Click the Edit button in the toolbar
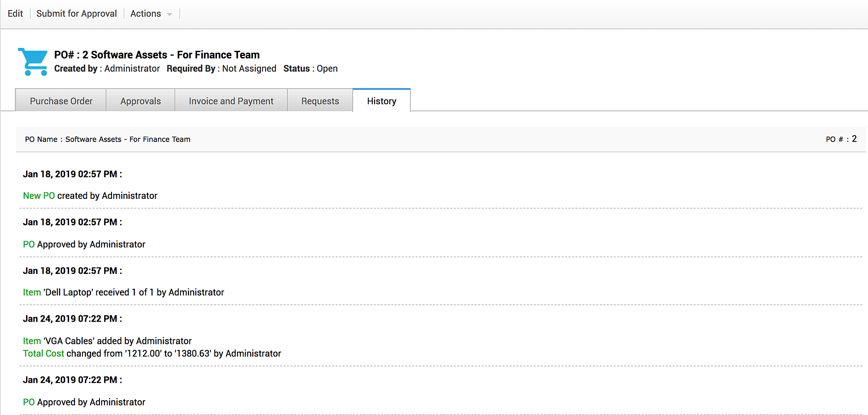 pos(15,13)
